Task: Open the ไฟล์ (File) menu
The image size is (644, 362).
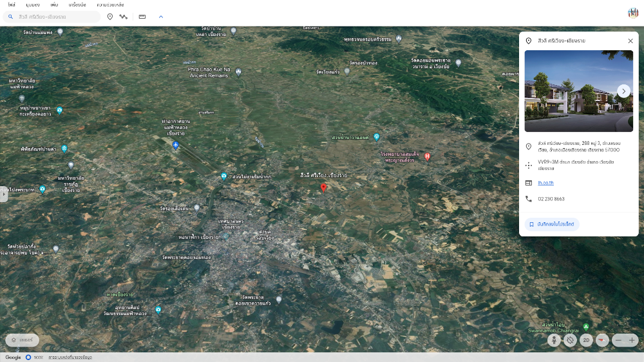Action: click(x=12, y=5)
